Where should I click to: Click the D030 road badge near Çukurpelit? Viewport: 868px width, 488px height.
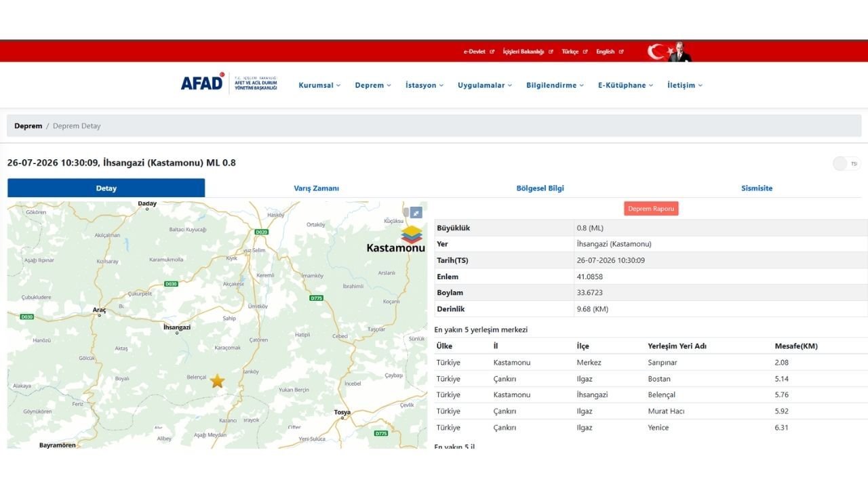pyautogui.click(x=171, y=284)
